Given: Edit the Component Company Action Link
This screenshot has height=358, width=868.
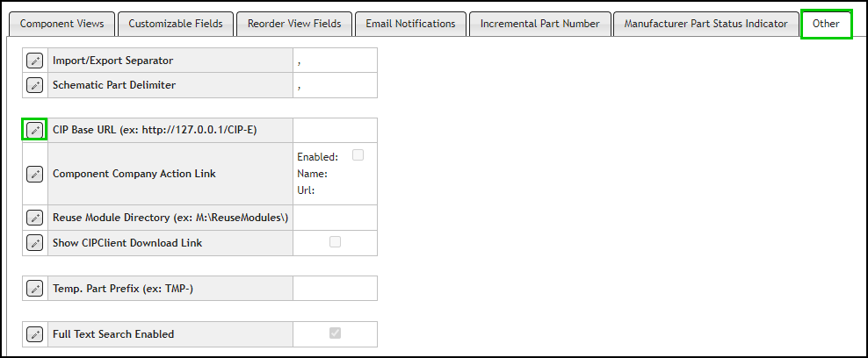Looking at the screenshot, I should coord(35,174).
